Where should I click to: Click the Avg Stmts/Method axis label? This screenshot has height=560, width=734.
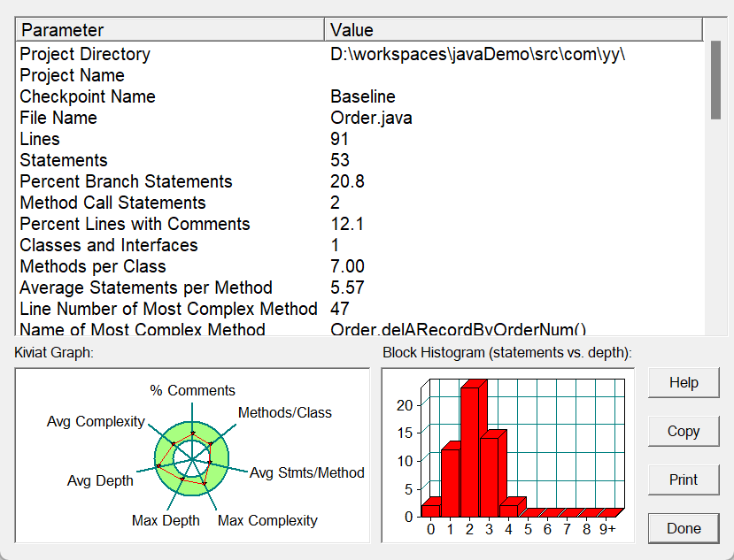click(x=306, y=472)
